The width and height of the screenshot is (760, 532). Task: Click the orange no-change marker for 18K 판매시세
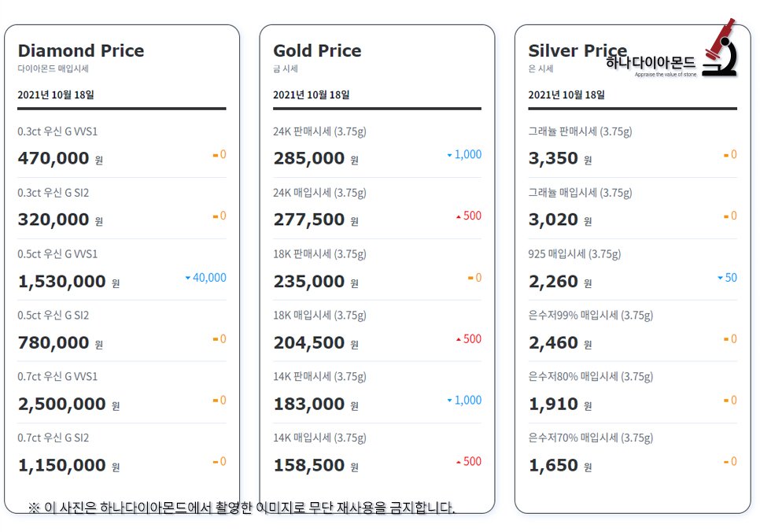[x=470, y=278]
